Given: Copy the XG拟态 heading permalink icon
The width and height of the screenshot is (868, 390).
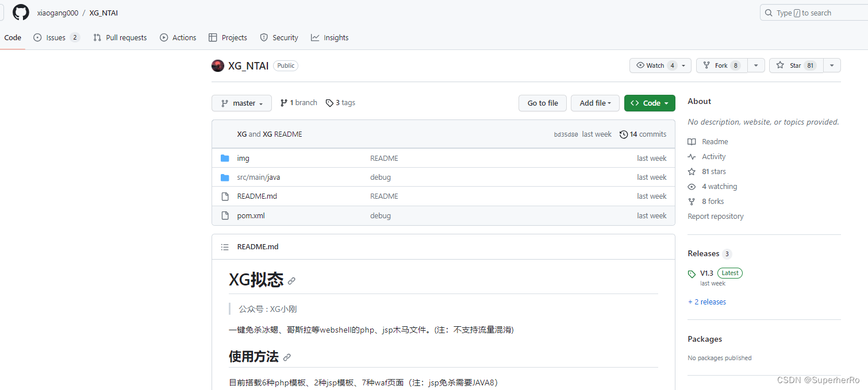Looking at the screenshot, I should tap(291, 281).
